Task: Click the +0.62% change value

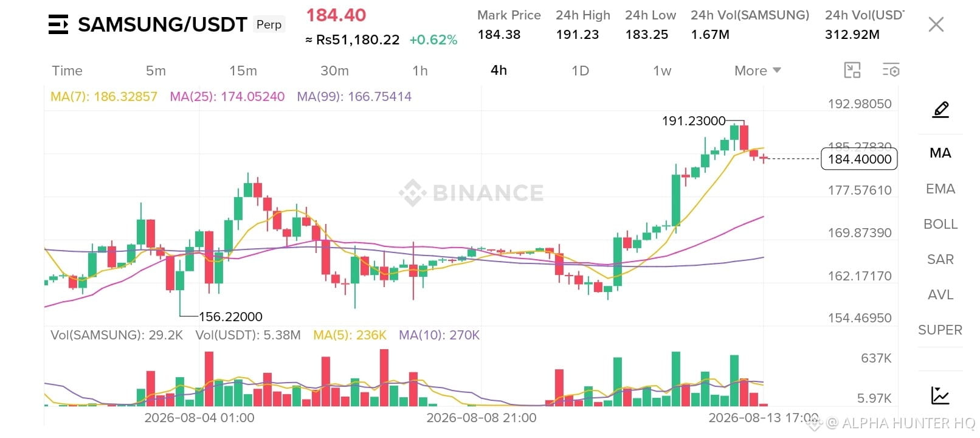Action: point(433,40)
